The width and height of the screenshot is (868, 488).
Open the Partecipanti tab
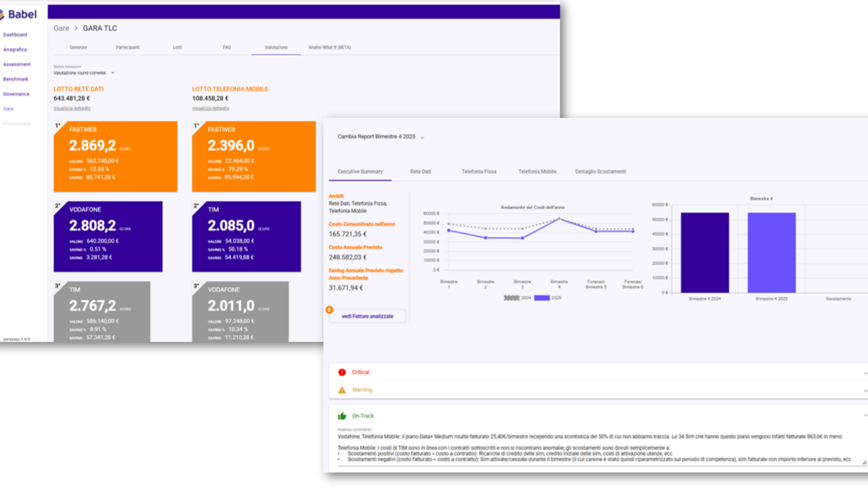[127, 48]
